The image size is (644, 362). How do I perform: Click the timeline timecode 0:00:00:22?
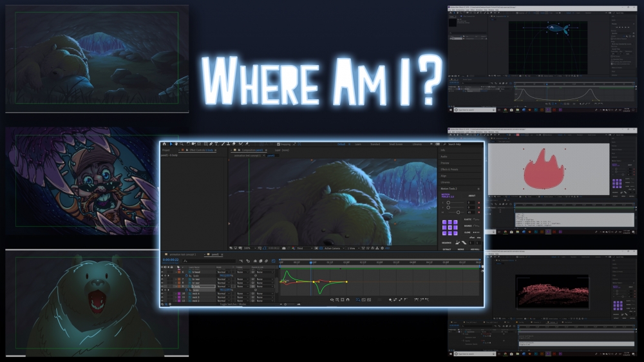(x=171, y=260)
